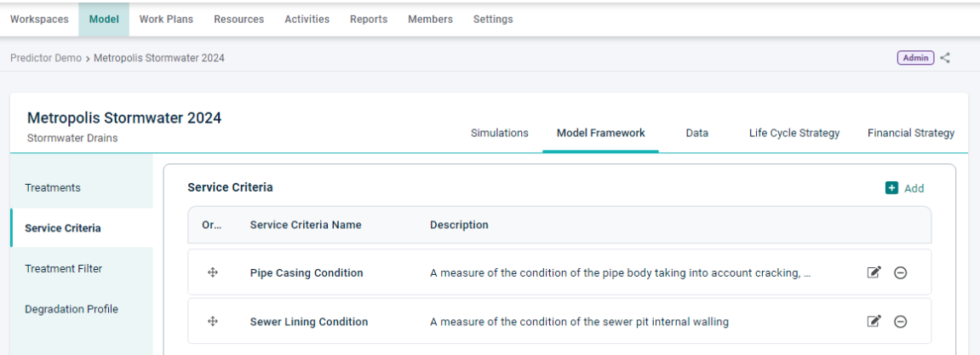This screenshot has height=355, width=980.
Task: Grab the Pipe Casing Condition reorder handle
Action: tap(212, 272)
